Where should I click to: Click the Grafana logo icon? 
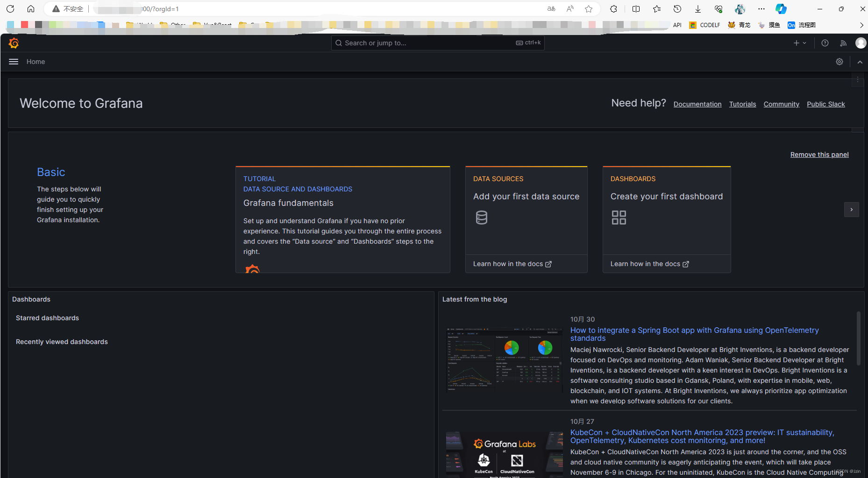14,43
